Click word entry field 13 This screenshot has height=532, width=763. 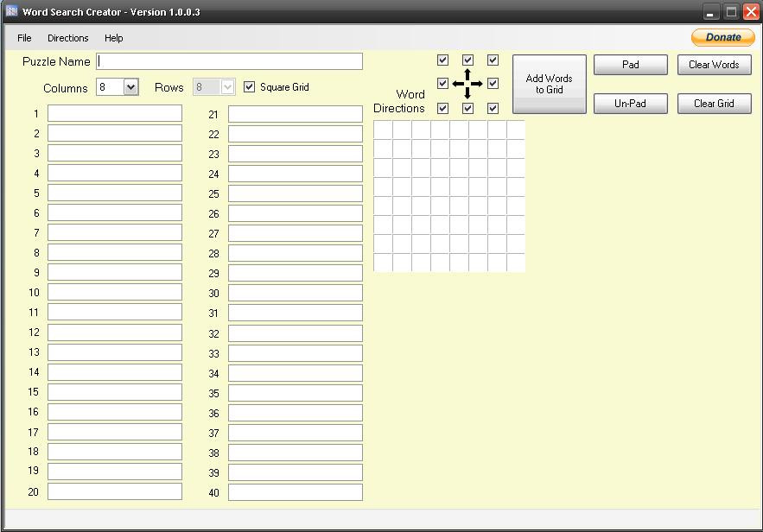point(115,352)
